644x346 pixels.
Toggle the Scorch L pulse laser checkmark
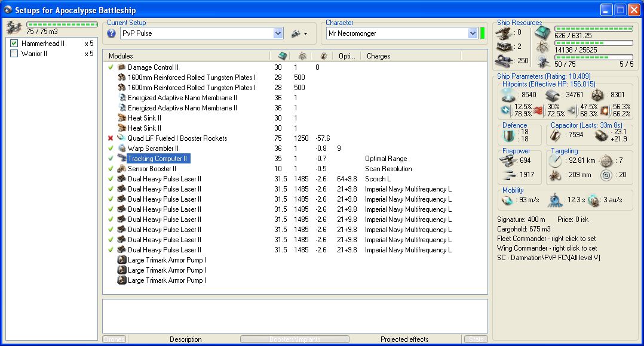click(111, 179)
